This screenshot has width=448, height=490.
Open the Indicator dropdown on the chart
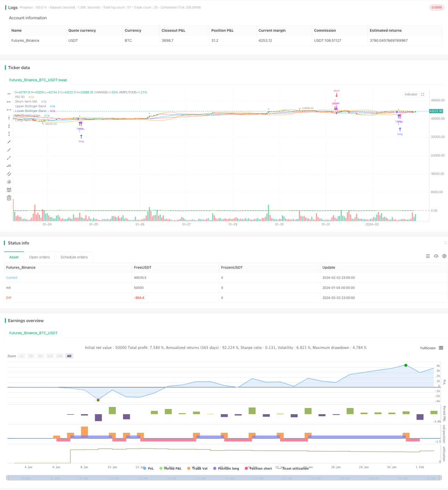(x=411, y=94)
